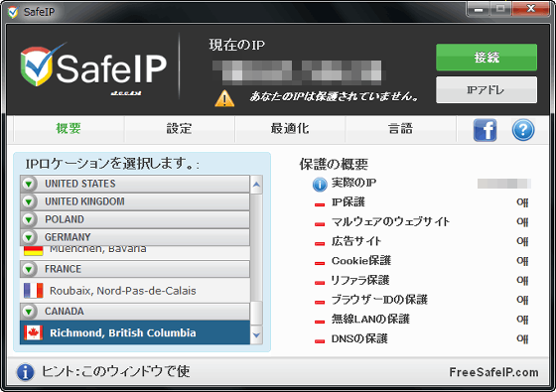Click red dash icon beside ブラウザーIDの保護
The width and height of the screenshot is (556, 392).
pos(320,303)
